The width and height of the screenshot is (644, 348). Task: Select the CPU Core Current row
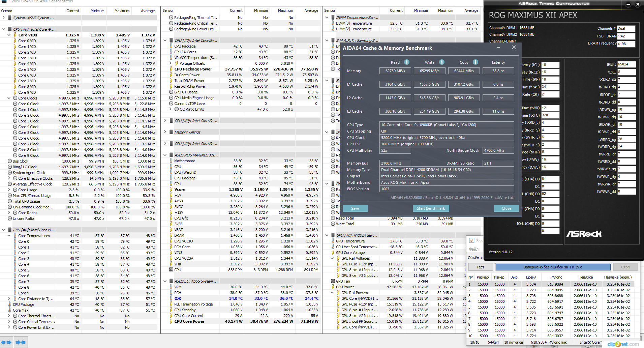241,316
